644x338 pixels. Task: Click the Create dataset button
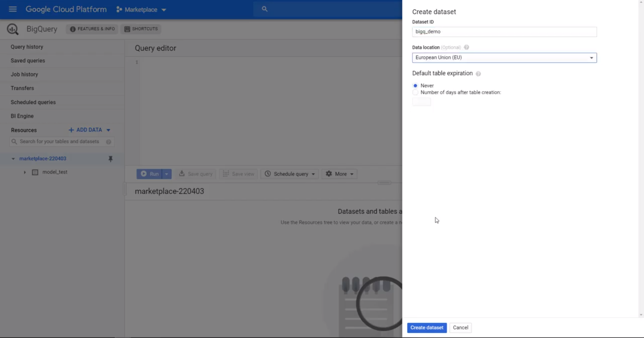pos(426,328)
